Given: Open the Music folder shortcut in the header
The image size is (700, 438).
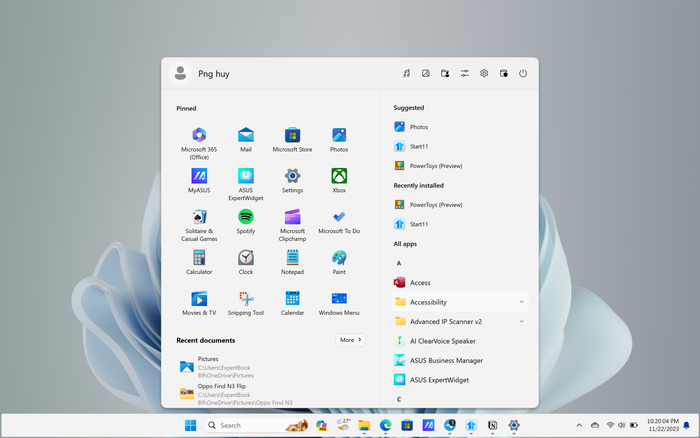Looking at the screenshot, I should click(x=406, y=73).
